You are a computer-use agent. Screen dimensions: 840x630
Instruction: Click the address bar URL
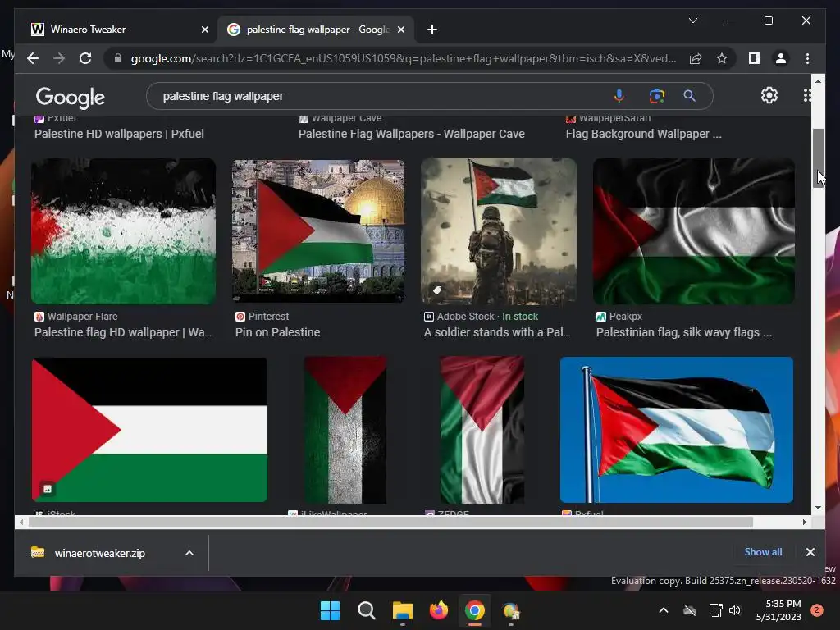pos(404,58)
